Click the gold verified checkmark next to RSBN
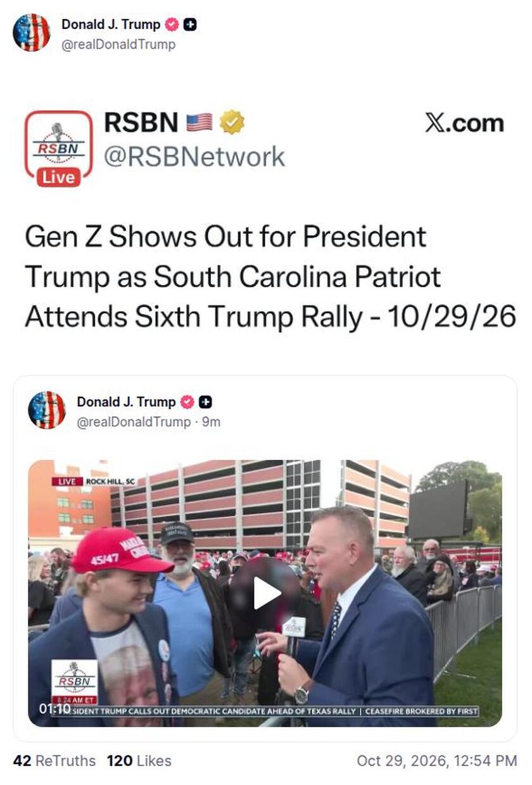This screenshot has height=785, width=532. tap(232, 122)
